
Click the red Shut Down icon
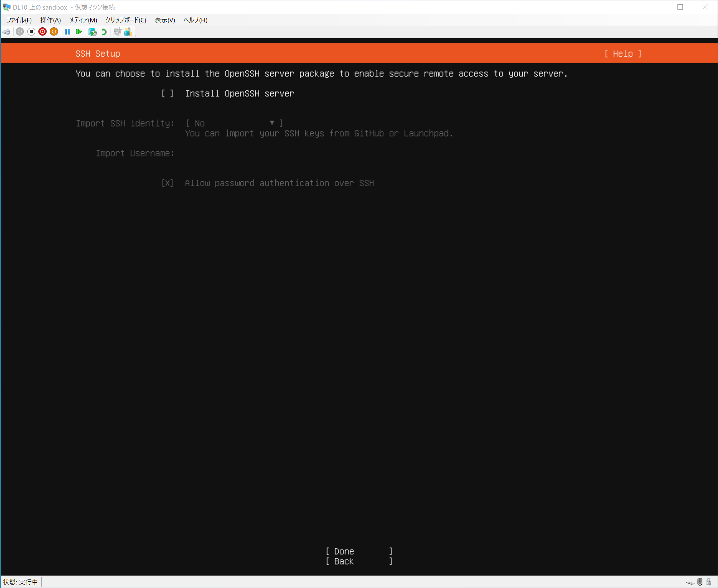pos(42,32)
